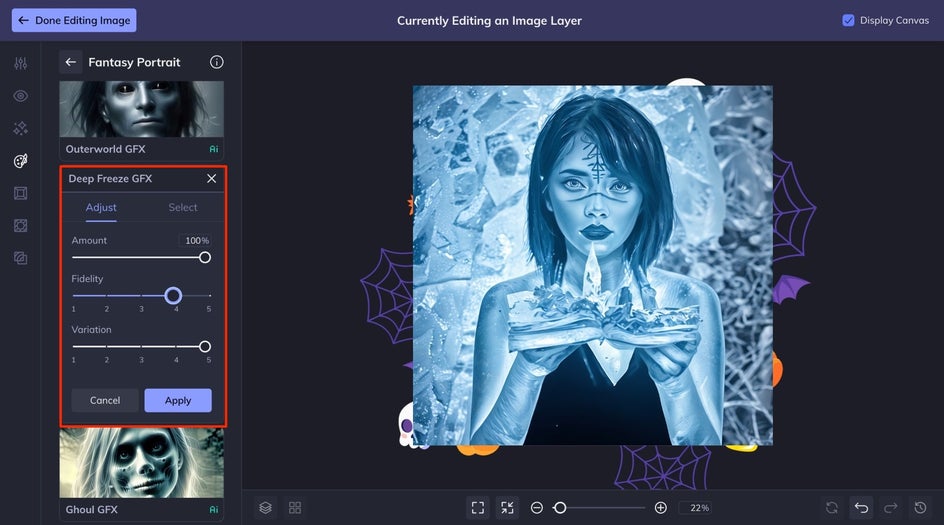Image resolution: width=944 pixels, height=525 pixels.
Task: Open the history clock icon
Action: tap(921, 508)
